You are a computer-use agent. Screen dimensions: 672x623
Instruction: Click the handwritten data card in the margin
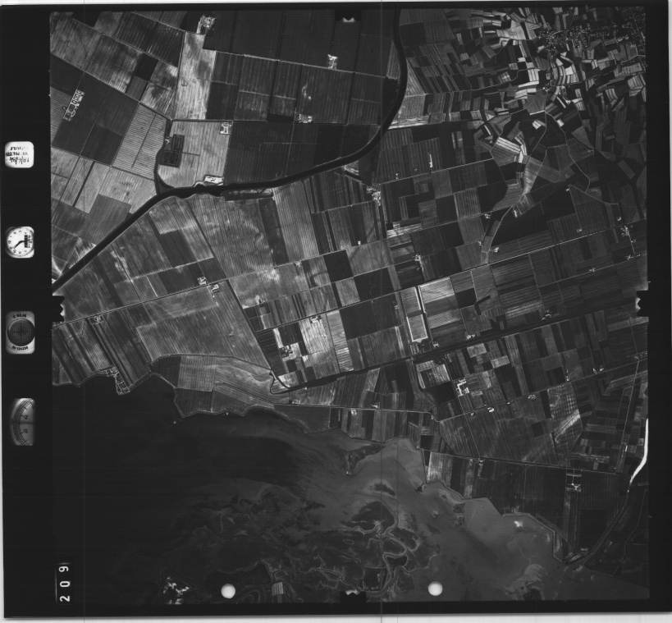click(20, 154)
